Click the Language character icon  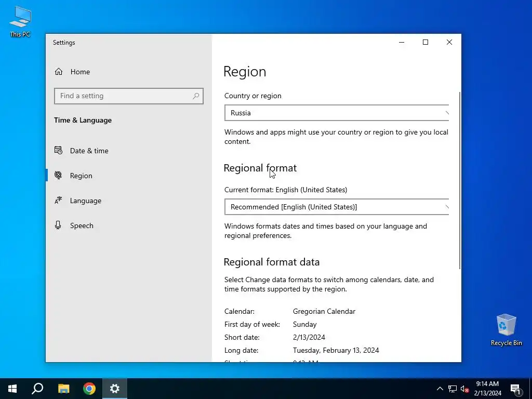coord(58,200)
